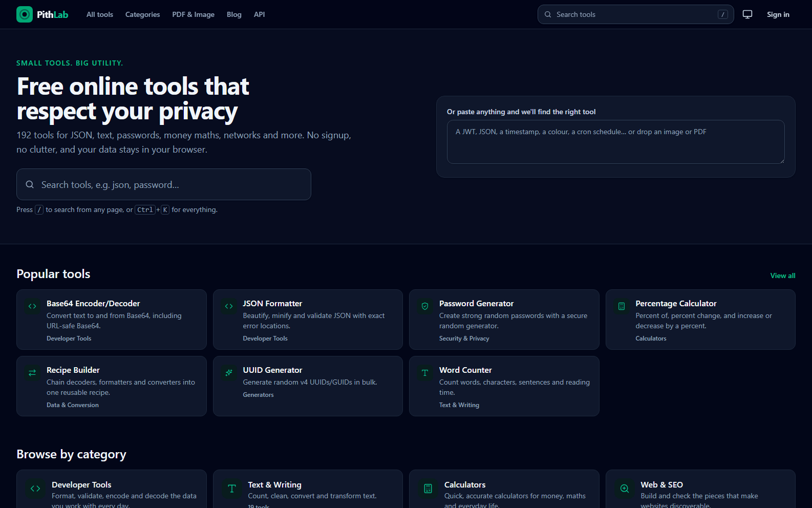Open the Recipe Builder tool title
Image resolution: width=812 pixels, height=508 pixels.
pyautogui.click(x=73, y=370)
